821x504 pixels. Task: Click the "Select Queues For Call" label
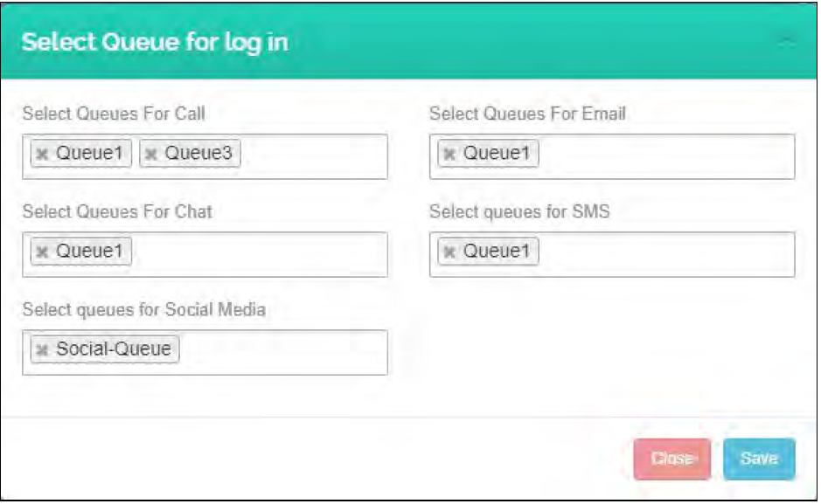tap(114, 114)
